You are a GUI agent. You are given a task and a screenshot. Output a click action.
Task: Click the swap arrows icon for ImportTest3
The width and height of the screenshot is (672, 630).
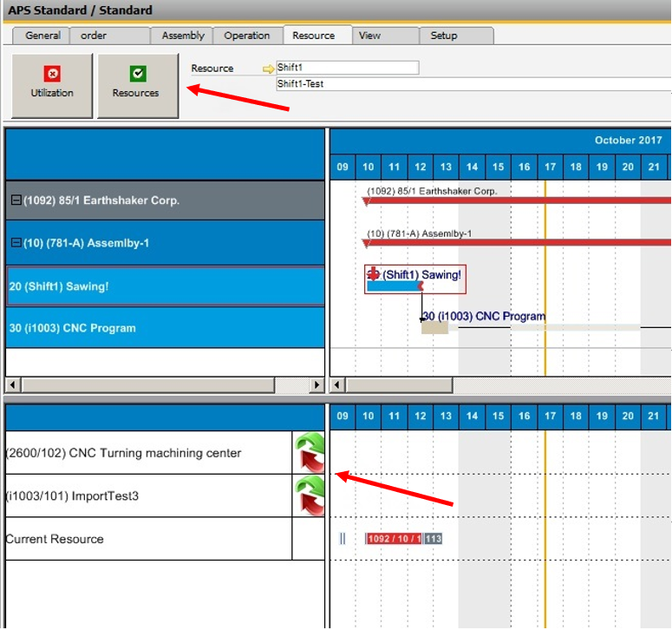click(309, 496)
